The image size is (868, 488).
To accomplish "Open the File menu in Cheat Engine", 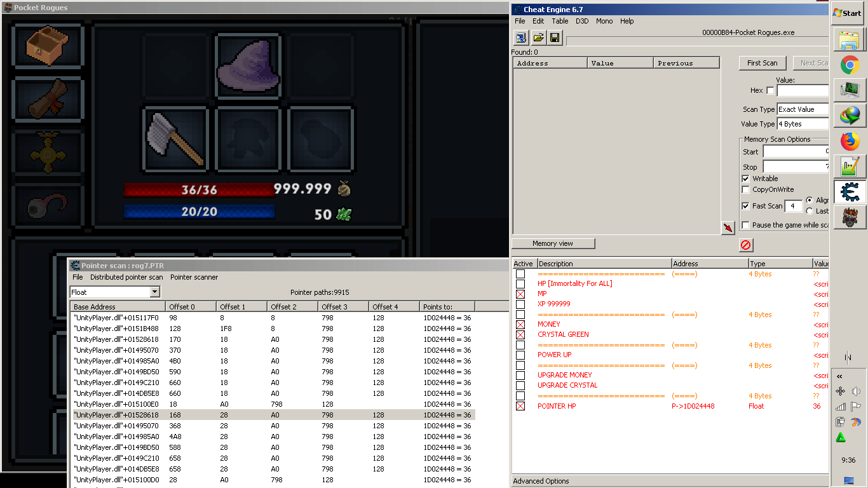I will tap(520, 21).
